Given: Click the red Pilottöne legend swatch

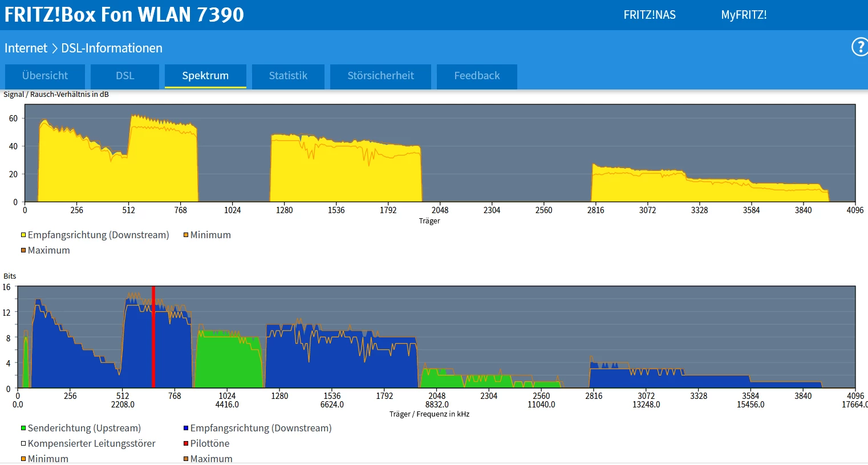Looking at the screenshot, I should tap(186, 443).
